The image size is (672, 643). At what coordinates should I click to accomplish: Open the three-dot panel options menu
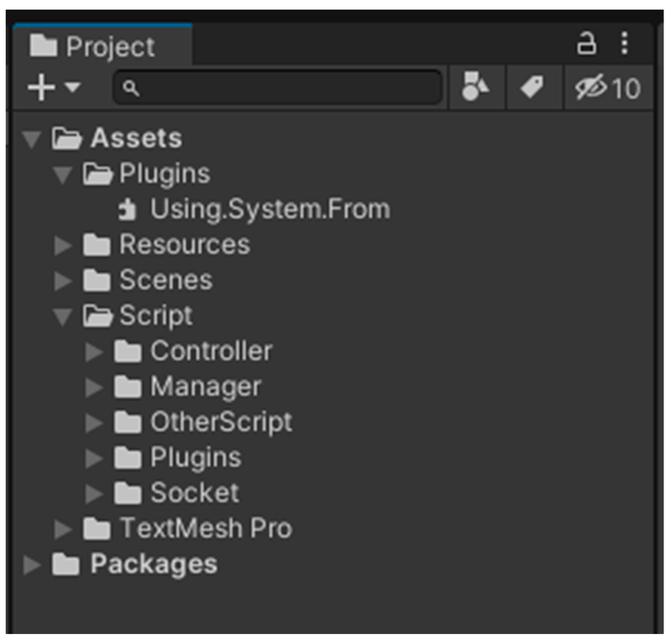[624, 43]
